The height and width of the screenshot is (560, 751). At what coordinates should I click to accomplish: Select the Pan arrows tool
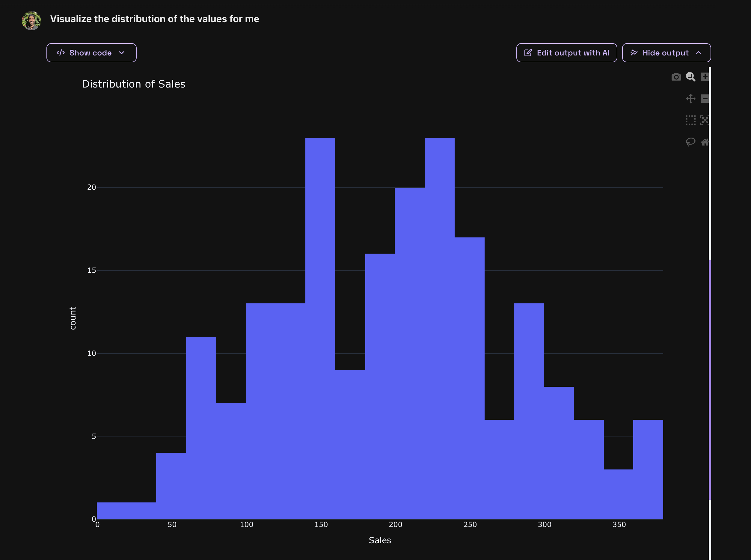coord(690,99)
